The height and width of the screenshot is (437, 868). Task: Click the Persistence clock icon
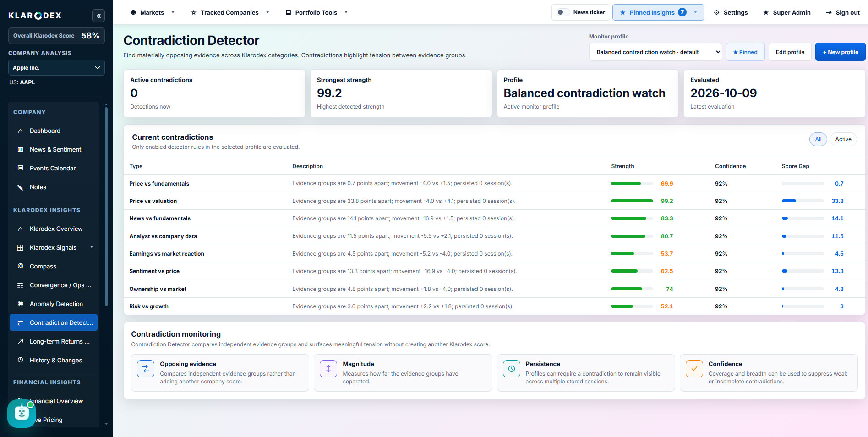pos(511,369)
